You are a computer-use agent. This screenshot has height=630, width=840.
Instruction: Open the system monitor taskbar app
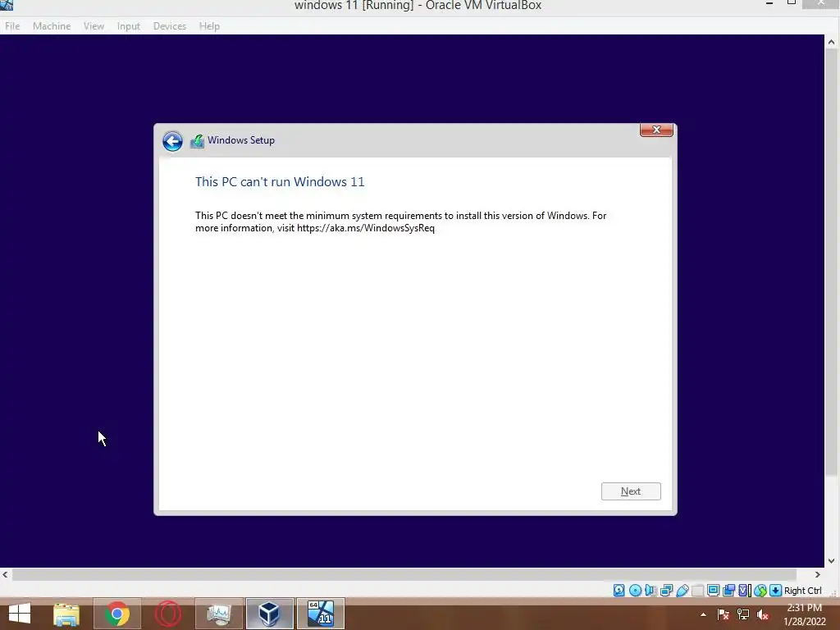pyautogui.click(x=218, y=614)
